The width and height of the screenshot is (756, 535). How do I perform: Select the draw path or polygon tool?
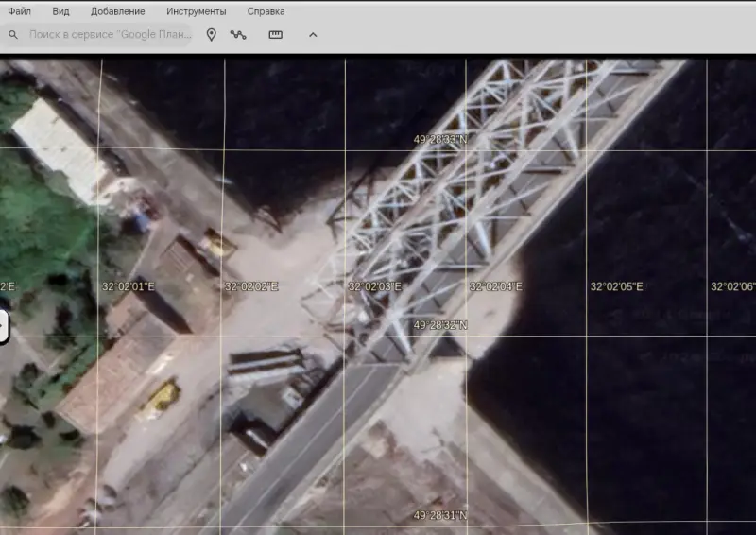(x=238, y=35)
